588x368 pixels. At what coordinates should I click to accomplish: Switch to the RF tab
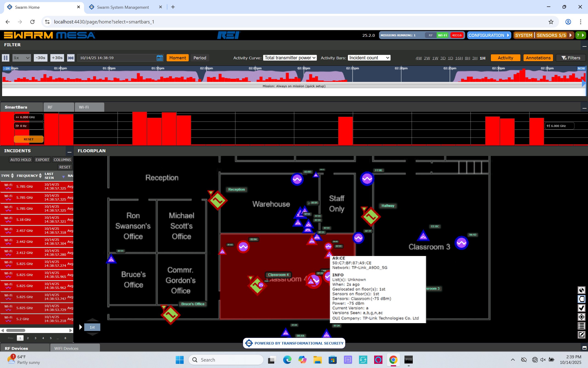click(59, 107)
